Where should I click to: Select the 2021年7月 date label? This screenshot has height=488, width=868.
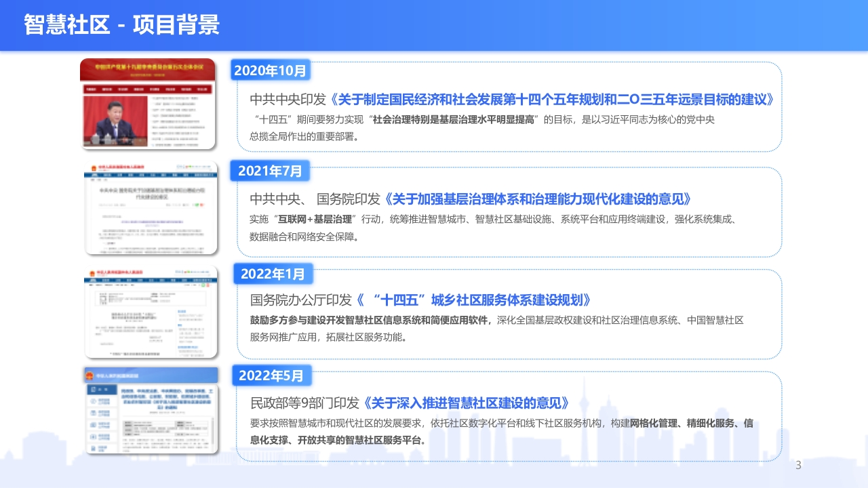(x=270, y=171)
